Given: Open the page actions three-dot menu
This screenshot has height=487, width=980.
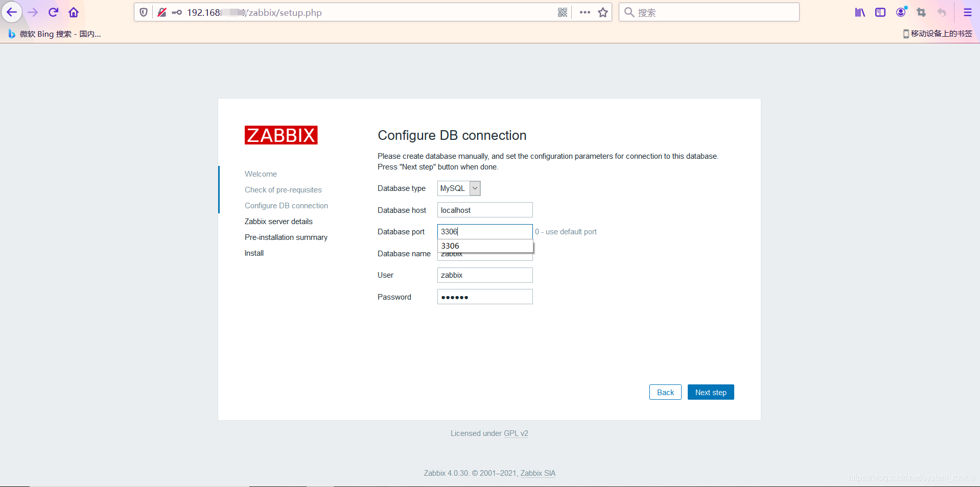Looking at the screenshot, I should 585,12.
